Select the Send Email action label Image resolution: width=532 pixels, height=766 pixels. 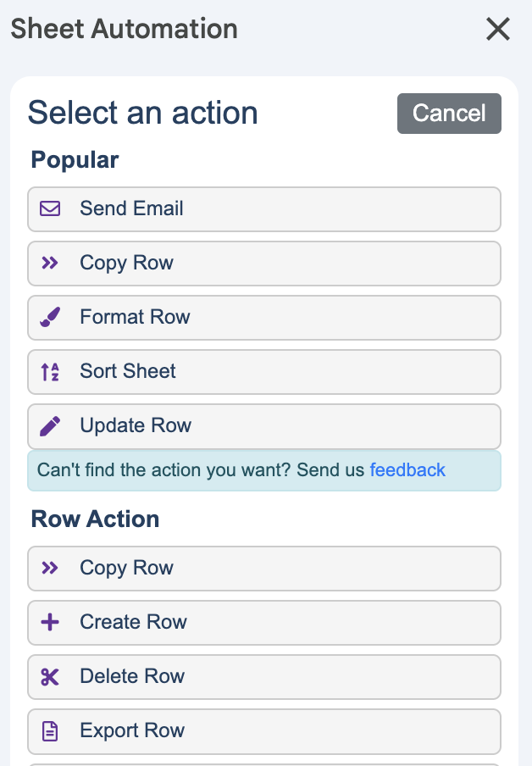(x=131, y=208)
